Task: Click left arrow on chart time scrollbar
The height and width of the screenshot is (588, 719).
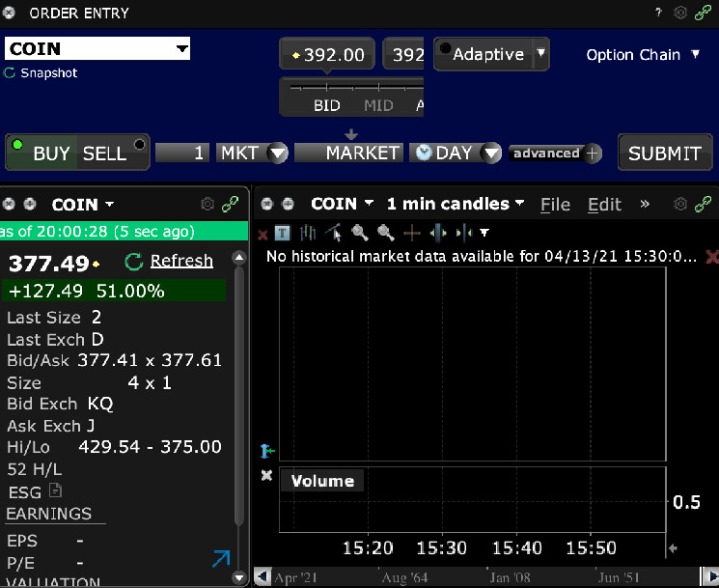Action: coord(263,576)
